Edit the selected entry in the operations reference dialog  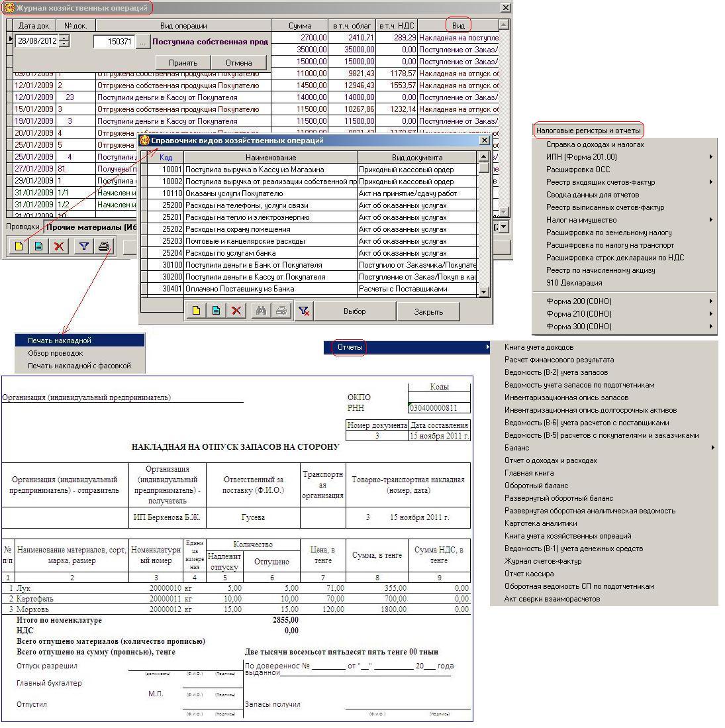[x=217, y=311]
